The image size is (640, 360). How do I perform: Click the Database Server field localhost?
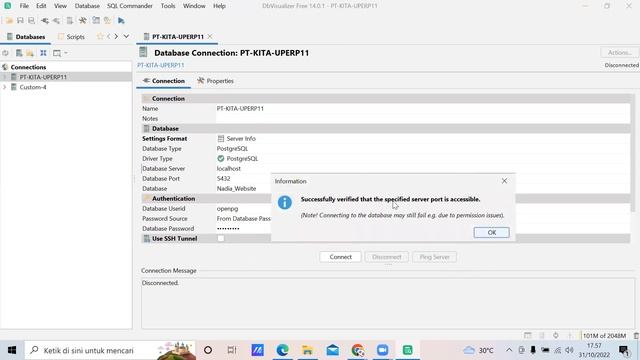point(423,169)
